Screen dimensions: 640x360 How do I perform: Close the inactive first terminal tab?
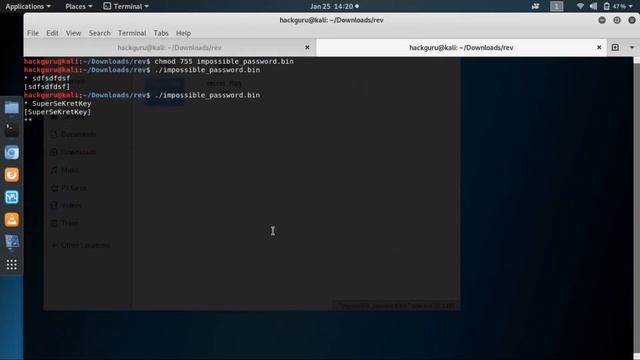pos(307,47)
